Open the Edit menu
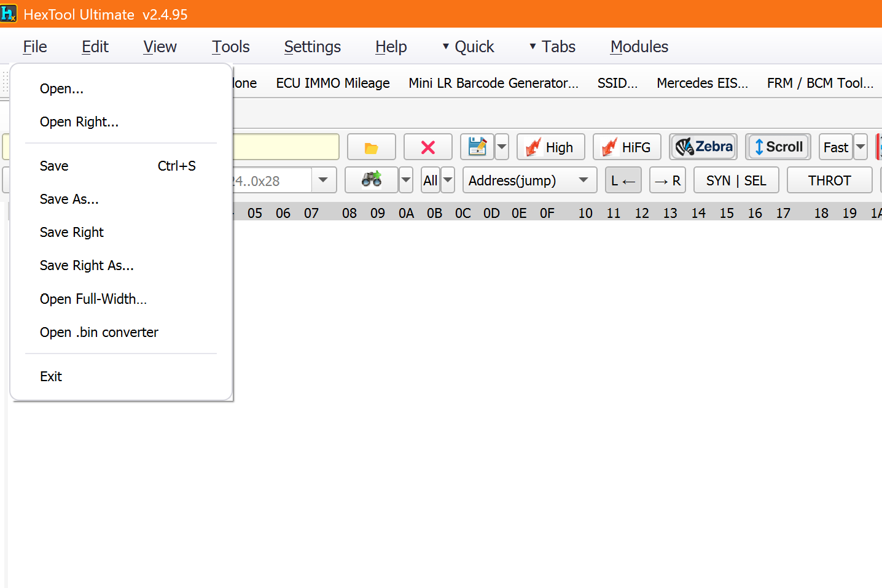Screen dimensions: 882x588 95,47
